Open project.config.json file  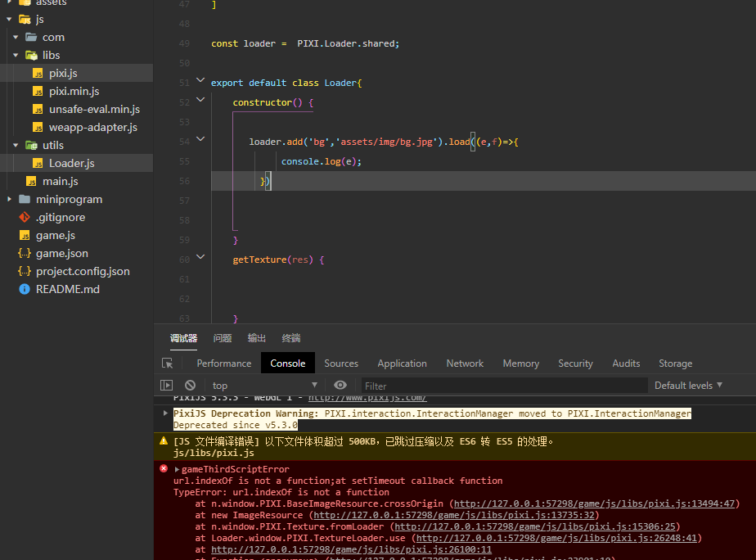(x=83, y=272)
